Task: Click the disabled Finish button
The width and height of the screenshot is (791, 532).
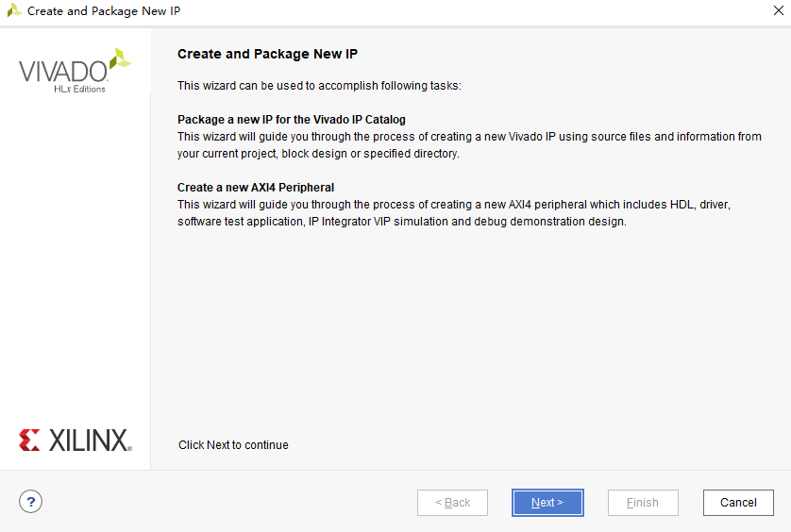Action: click(x=643, y=502)
